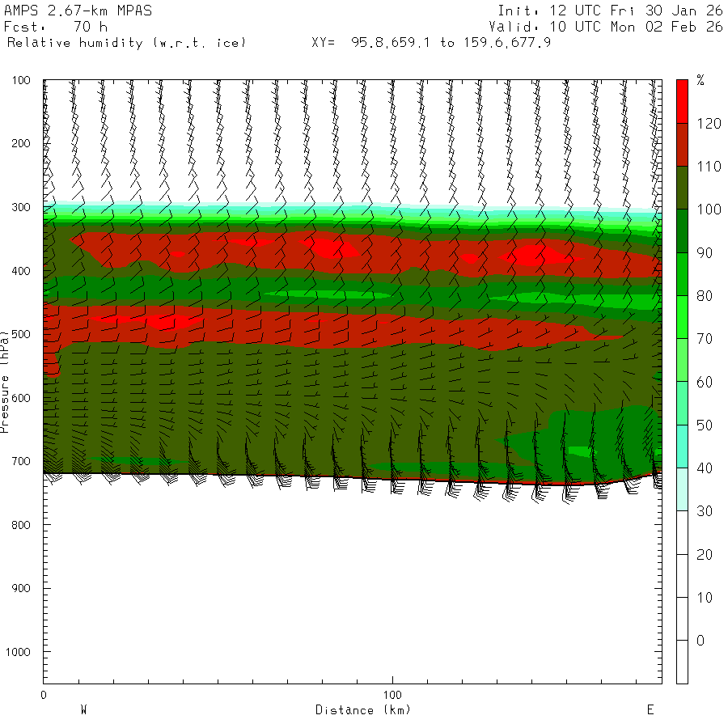Click the dark green swatch between 90 and 100
728x728 pixels.
pos(682,231)
